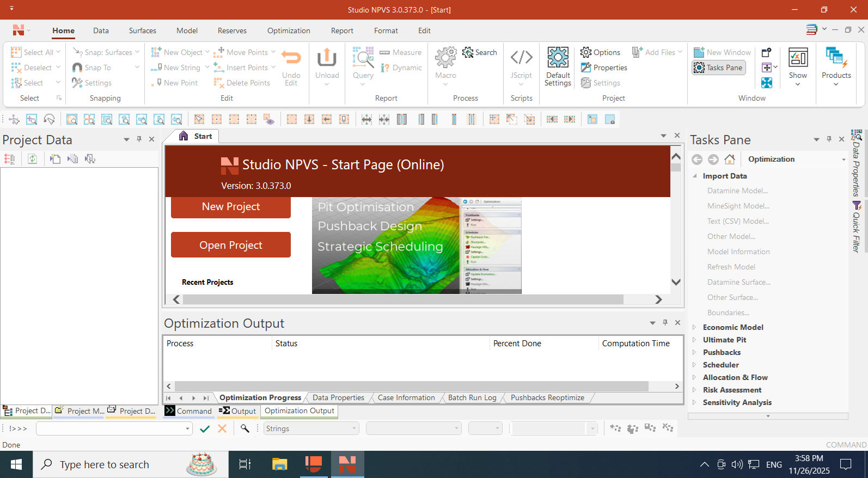Click the New Project button

pos(231,207)
